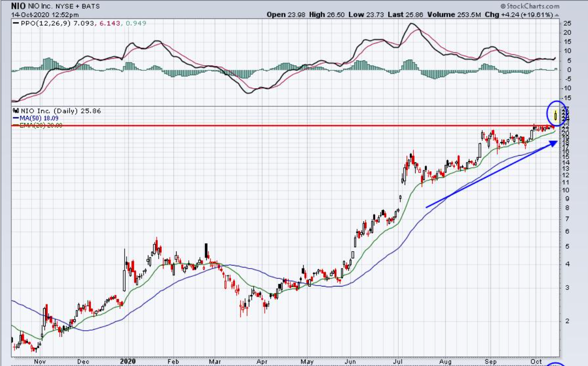Click 18 on the price axis

(x=566, y=142)
